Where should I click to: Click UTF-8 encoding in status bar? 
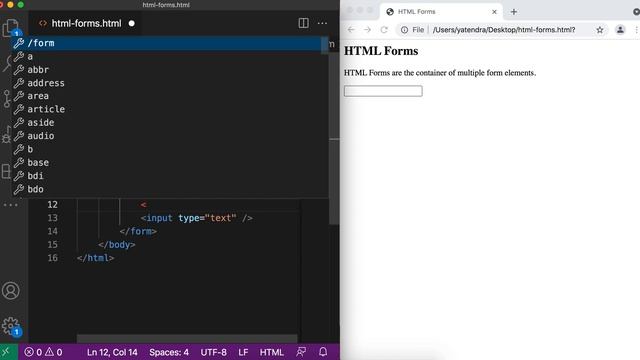213,352
